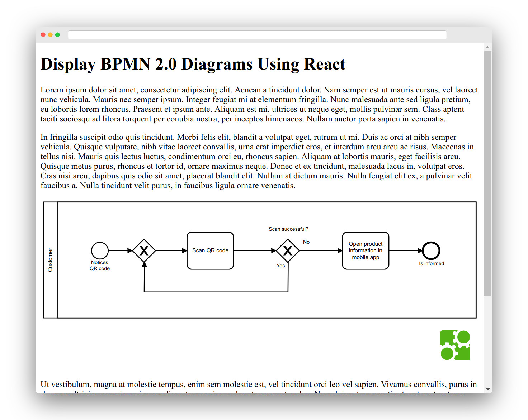The width and height of the screenshot is (528, 420).
Task: Select the 'Scan successful?' exclusive gateway diamond
Action: tap(288, 250)
